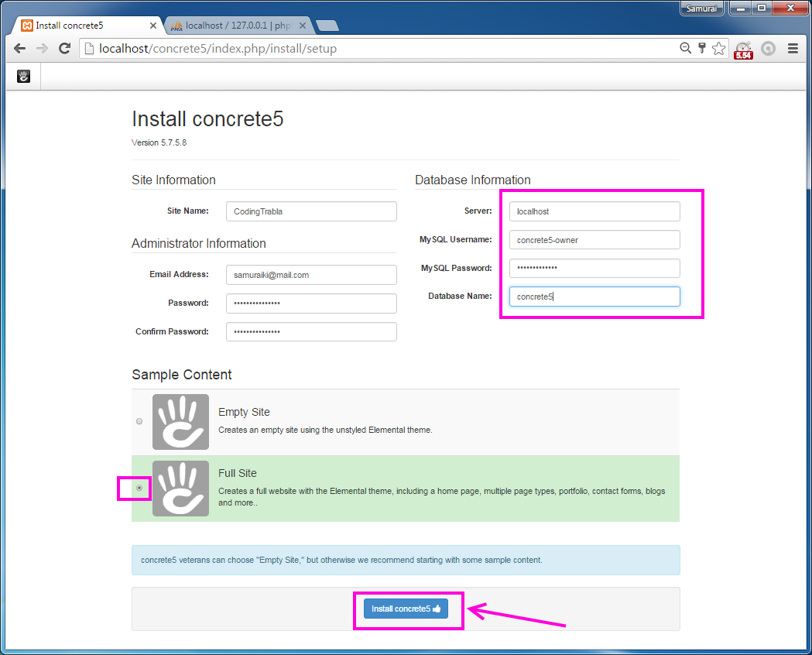Close the localhost phpMyAdmin tab
The image size is (812, 655).
click(x=303, y=26)
